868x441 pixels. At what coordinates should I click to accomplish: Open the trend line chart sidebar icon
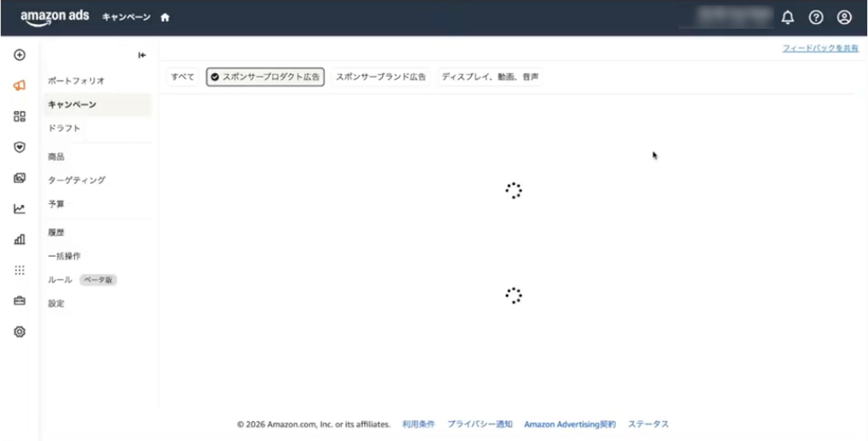click(x=20, y=209)
